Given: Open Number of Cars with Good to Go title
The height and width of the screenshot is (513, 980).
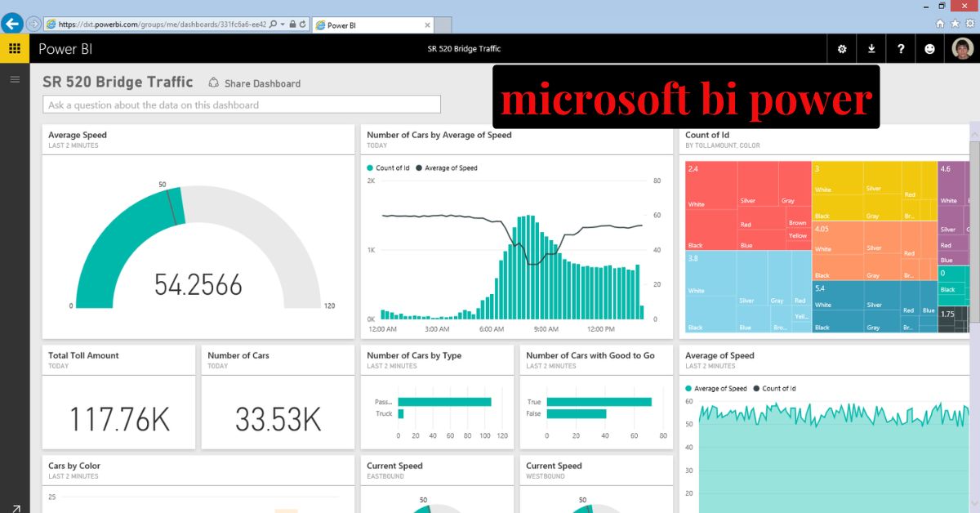Looking at the screenshot, I should pos(590,355).
